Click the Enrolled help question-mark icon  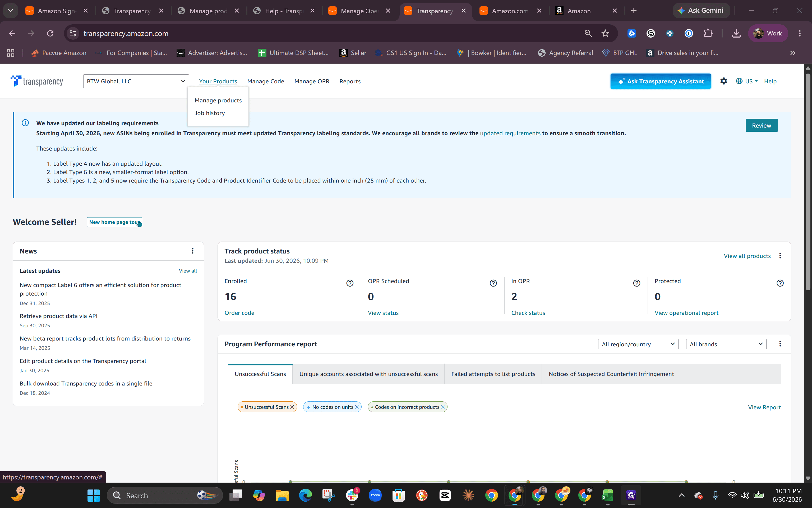(350, 283)
